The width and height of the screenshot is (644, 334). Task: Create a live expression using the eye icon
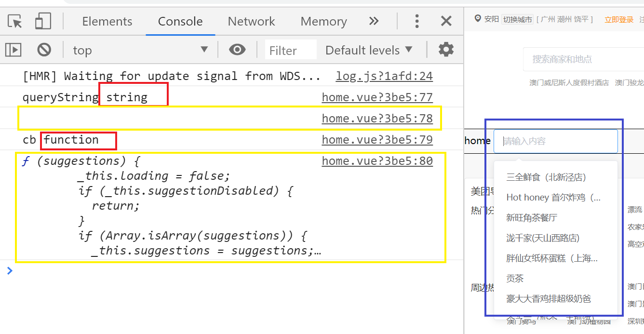[x=237, y=50]
